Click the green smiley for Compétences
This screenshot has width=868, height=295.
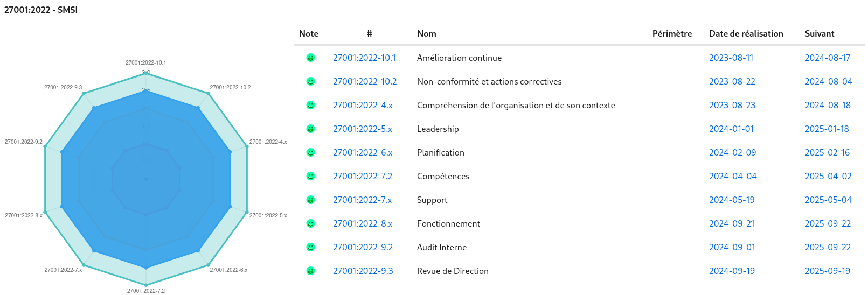[310, 176]
